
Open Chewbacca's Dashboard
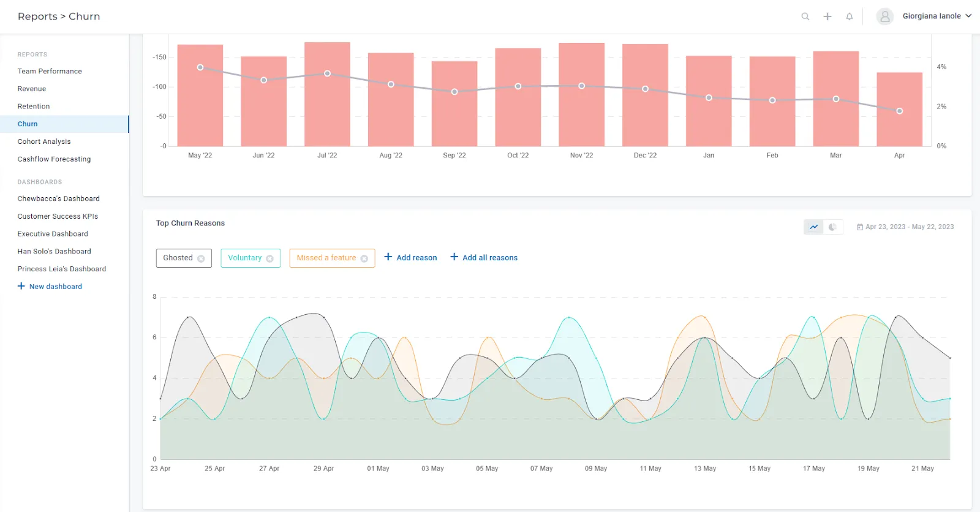[x=58, y=199]
